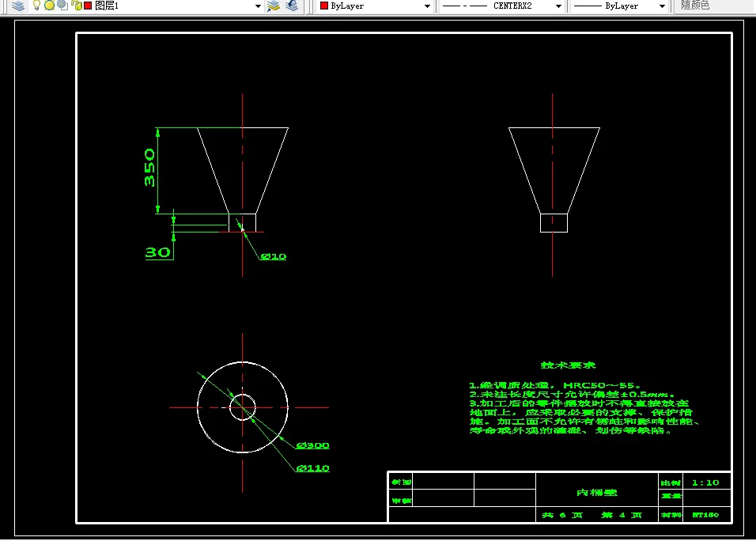Image resolution: width=756 pixels, height=541 pixels.
Task: Open the CENTERX2 linetype dropdown
Action: click(558, 6)
